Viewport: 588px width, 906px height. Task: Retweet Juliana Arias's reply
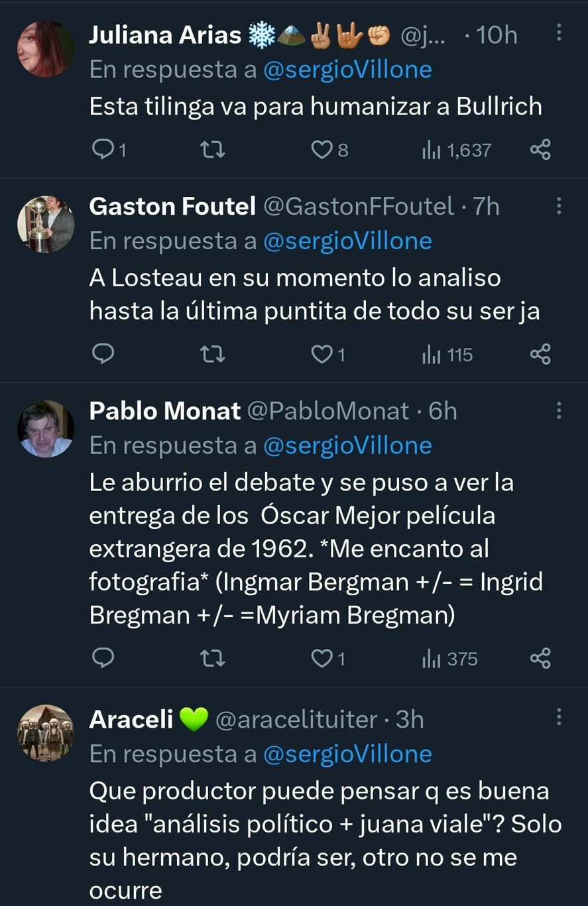click(x=213, y=150)
